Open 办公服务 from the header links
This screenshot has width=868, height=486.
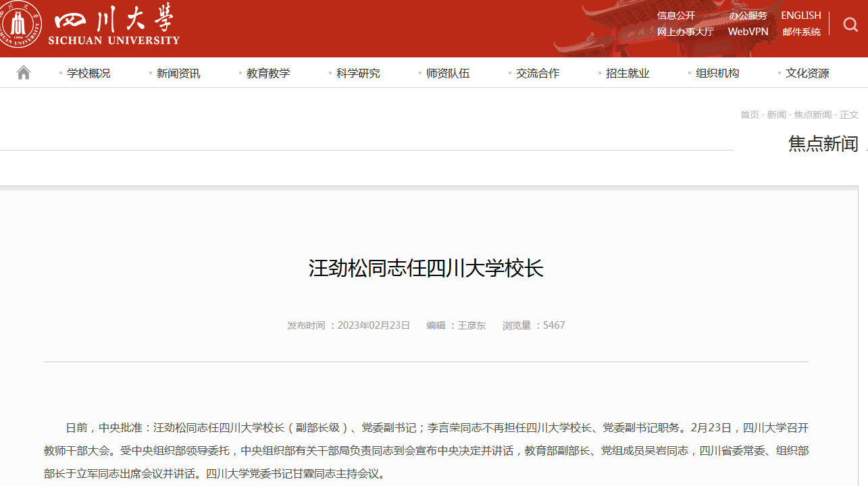tap(748, 15)
